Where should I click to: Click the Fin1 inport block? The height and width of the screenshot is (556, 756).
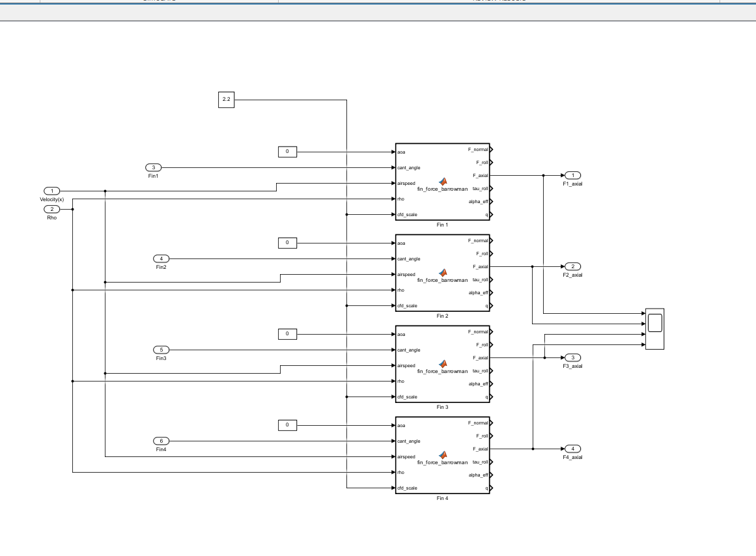pyautogui.click(x=153, y=167)
